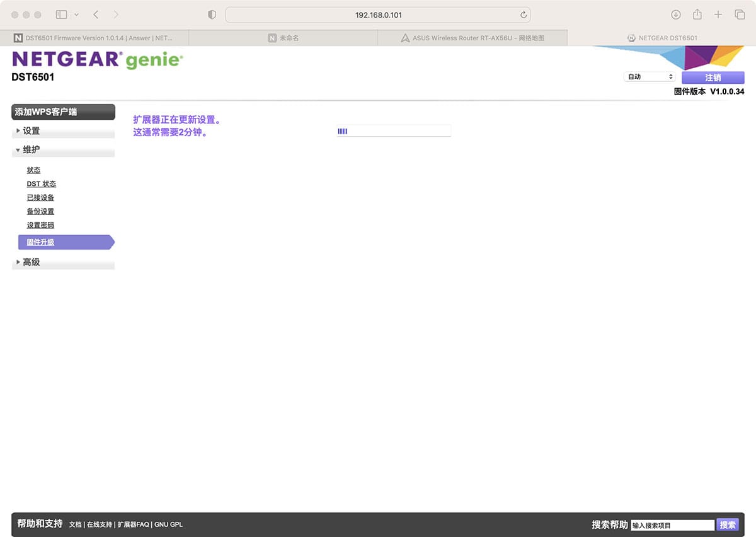Open the sidebar dropdown chevron in toolbar
Viewport: 756px width, 537px height.
tap(77, 14)
